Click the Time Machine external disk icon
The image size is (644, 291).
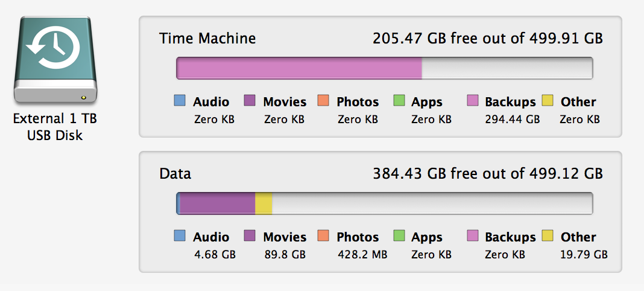[x=55, y=59]
